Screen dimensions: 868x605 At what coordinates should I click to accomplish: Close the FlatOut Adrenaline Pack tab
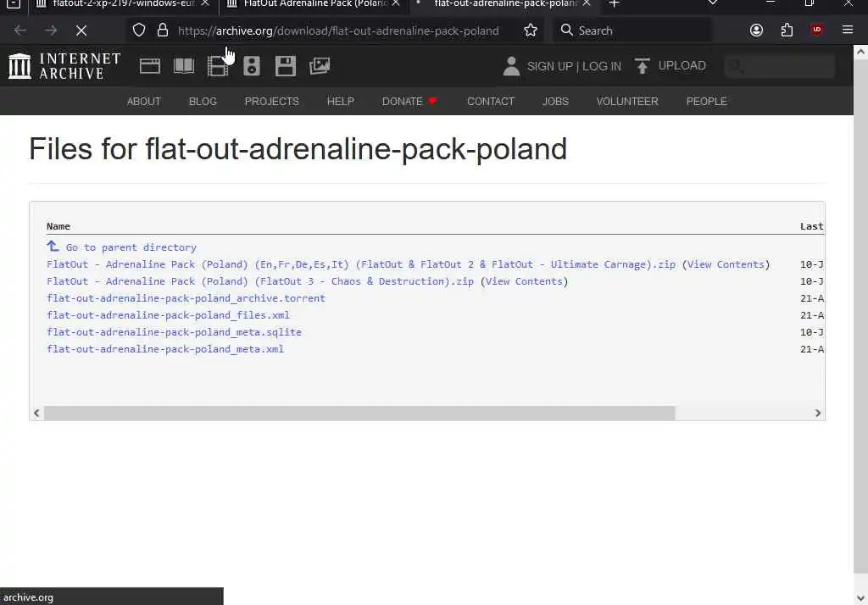[x=396, y=3]
